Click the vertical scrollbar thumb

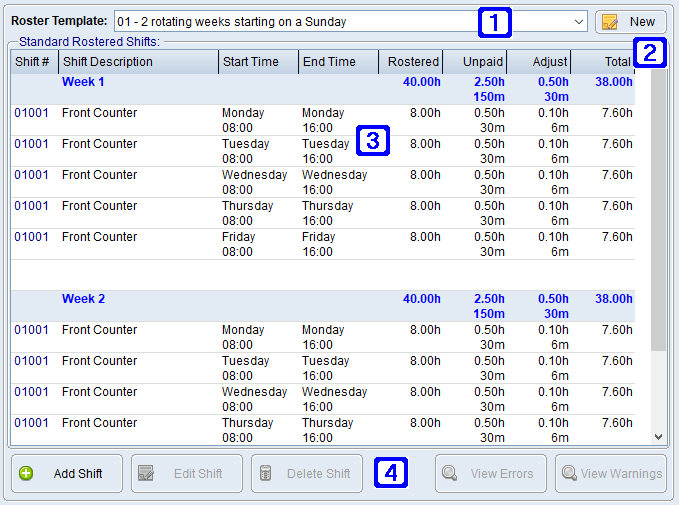[658, 210]
